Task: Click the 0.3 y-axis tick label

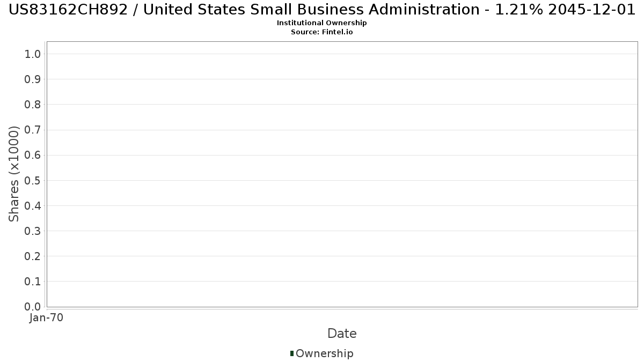Action: [x=33, y=231]
